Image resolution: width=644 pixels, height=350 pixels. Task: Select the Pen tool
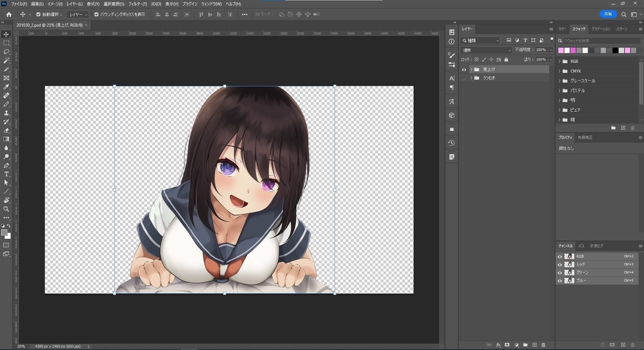[6, 165]
